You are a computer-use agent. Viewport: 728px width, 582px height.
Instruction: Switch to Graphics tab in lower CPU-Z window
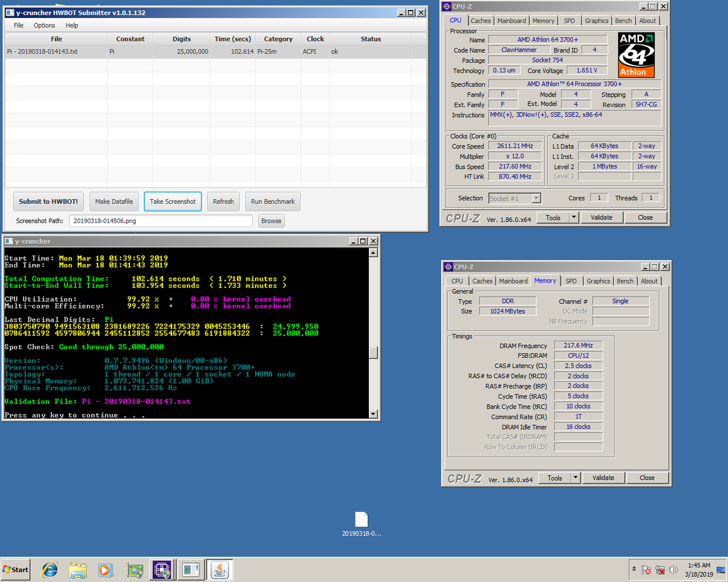pos(599,281)
